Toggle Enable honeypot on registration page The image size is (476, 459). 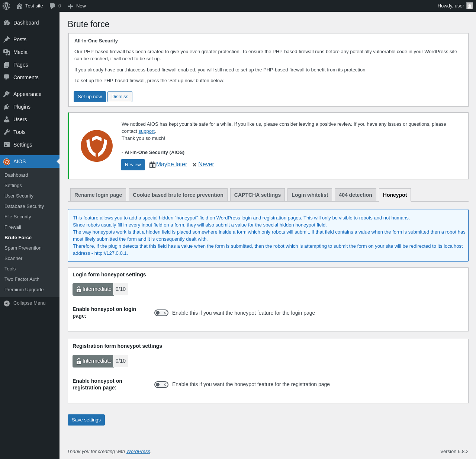[161, 385]
